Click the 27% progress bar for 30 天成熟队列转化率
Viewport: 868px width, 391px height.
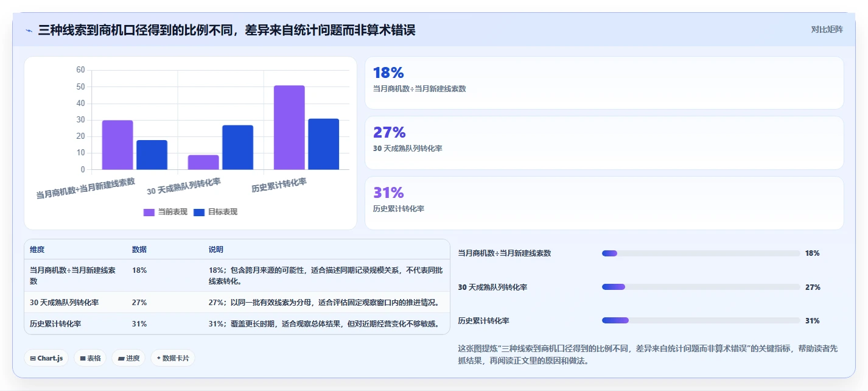click(701, 287)
